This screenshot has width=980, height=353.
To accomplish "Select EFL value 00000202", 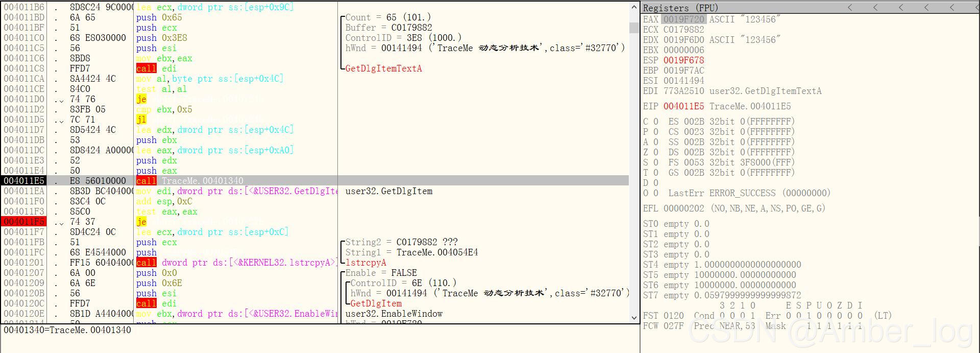I will click(x=684, y=208).
